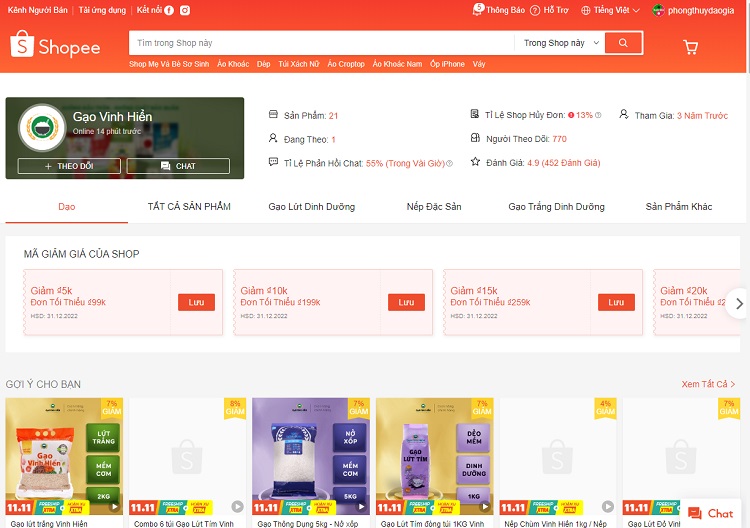Click the phongthuydaogia user avatar
The image size is (750, 528).
click(x=659, y=10)
